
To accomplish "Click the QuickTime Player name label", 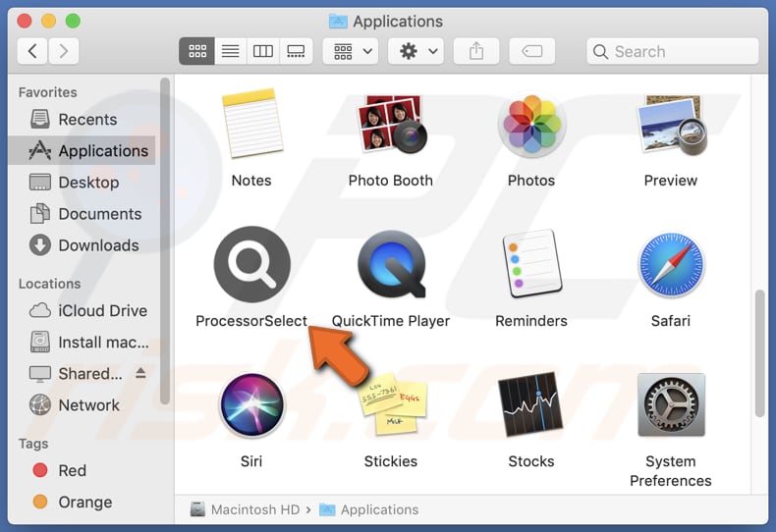I will click(x=391, y=321).
